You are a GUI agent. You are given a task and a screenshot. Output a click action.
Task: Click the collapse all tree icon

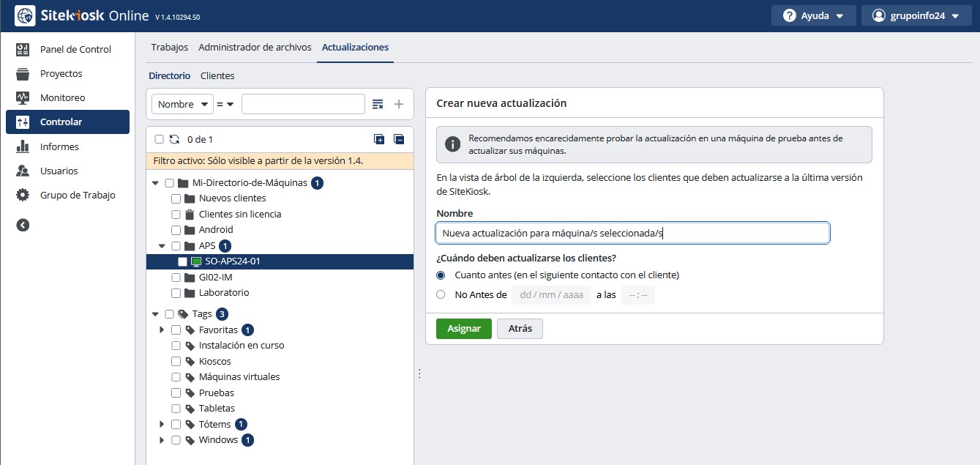coord(399,139)
